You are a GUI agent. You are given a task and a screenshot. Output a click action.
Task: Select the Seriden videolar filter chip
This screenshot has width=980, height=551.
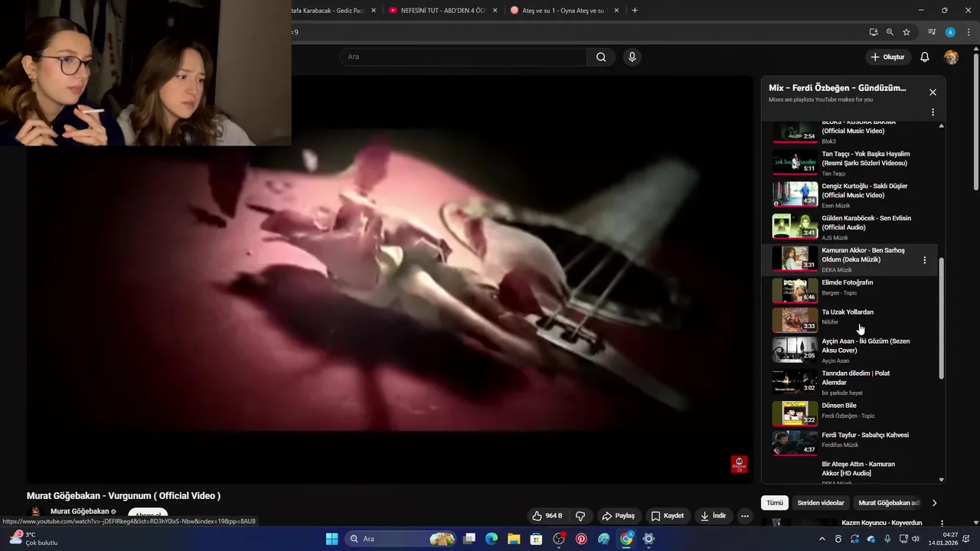click(821, 503)
